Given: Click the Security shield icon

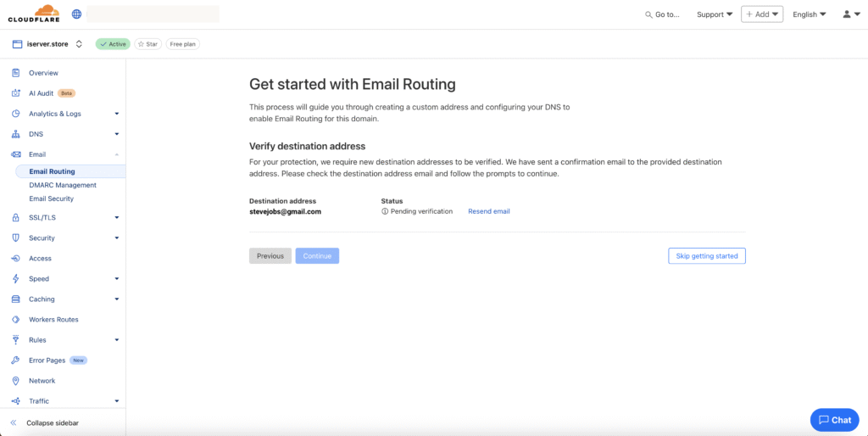Looking at the screenshot, I should [x=16, y=238].
